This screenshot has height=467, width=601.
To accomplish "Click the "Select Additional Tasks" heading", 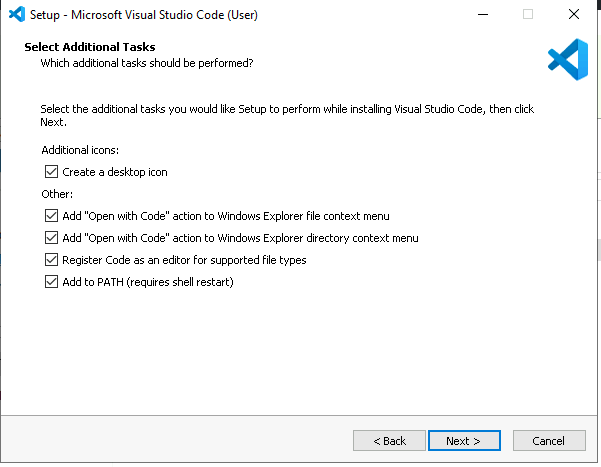I will point(90,47).
